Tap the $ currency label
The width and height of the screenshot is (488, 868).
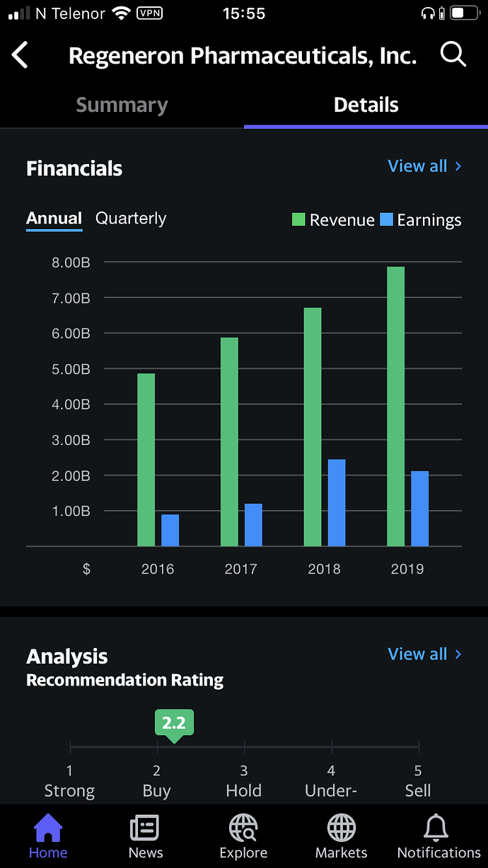(x=86, y=569)
